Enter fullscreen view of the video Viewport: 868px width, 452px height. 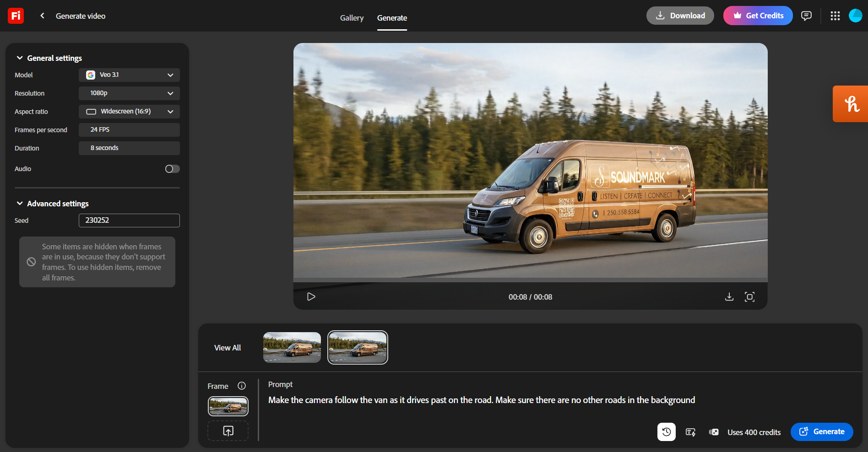[x=749, y=297]
